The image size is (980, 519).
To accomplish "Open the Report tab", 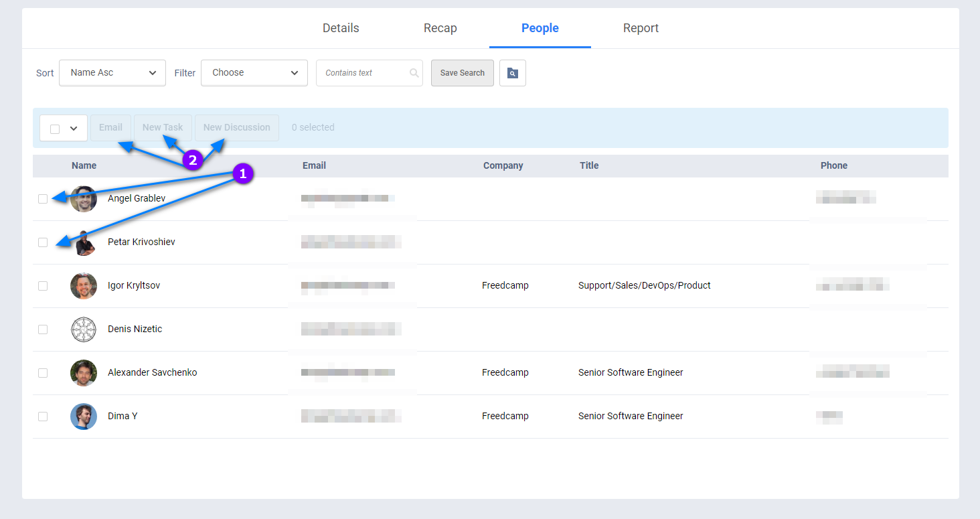I will 641,28.
